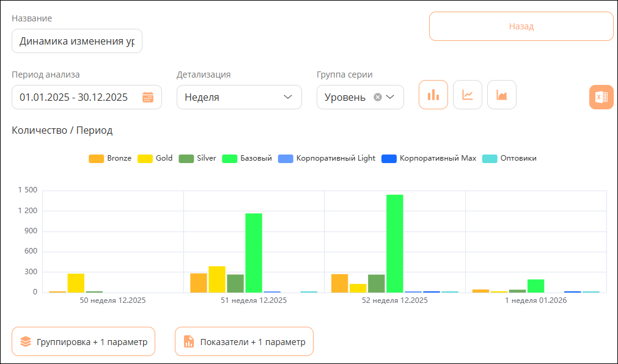
Task: Click the Группировка stacked layers icon
Action: (x=26, y=341)
